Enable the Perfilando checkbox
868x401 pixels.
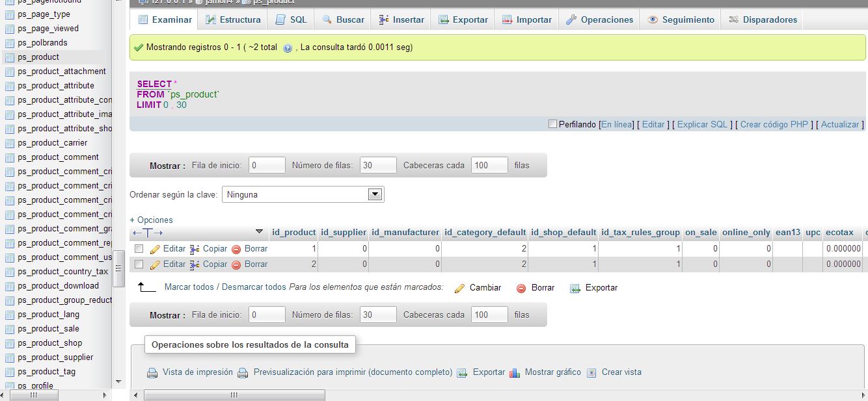[x=552, y=123]
